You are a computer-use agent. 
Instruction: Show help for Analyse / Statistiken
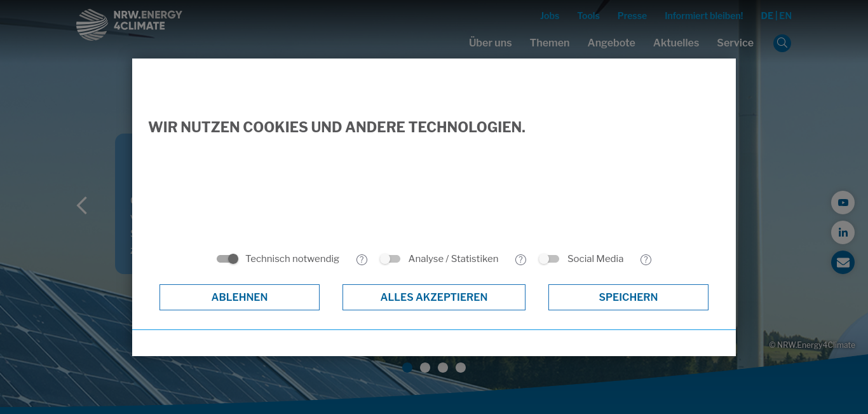pyautogui.click(x=520, y=259)
